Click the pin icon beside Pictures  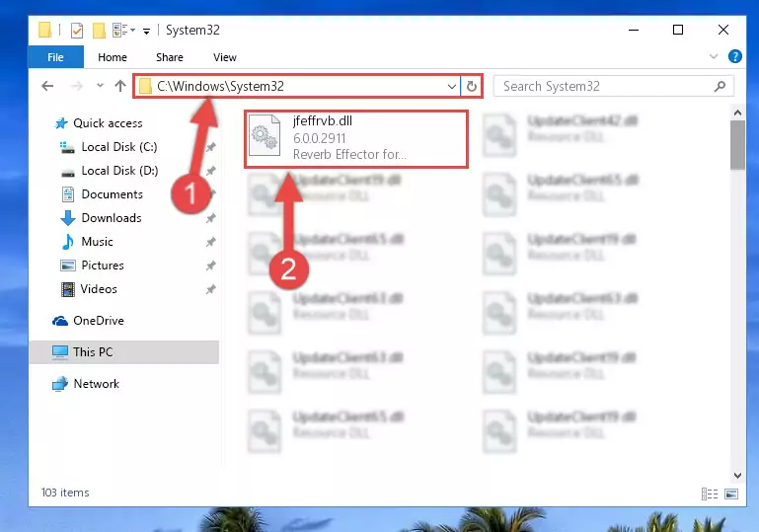210,266
